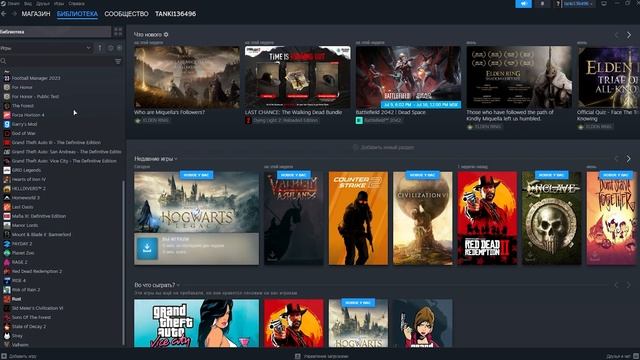This screenshot has width=640, height=360.
Task: Switch to Big Picture mode icon
Action: 604,4
